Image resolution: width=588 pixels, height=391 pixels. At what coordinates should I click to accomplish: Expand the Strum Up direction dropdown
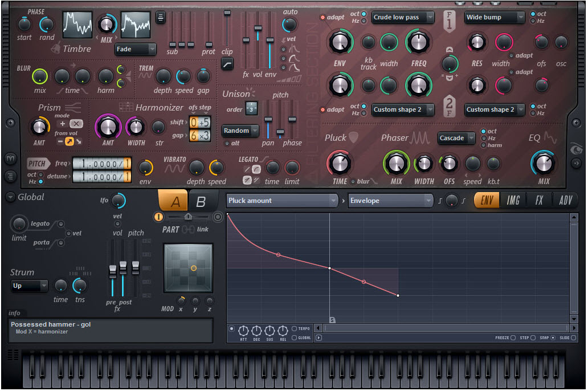point(30,286)
